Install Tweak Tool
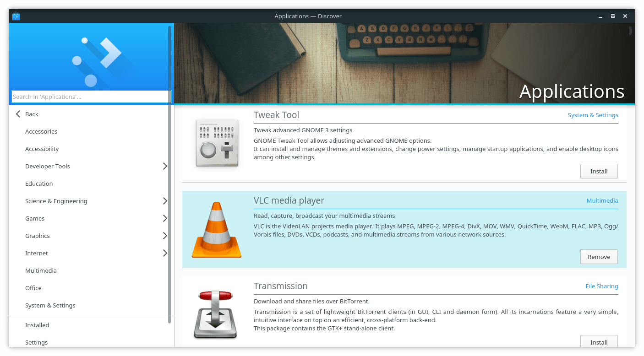This screenshot has height=356, width=644. [599, 171]
